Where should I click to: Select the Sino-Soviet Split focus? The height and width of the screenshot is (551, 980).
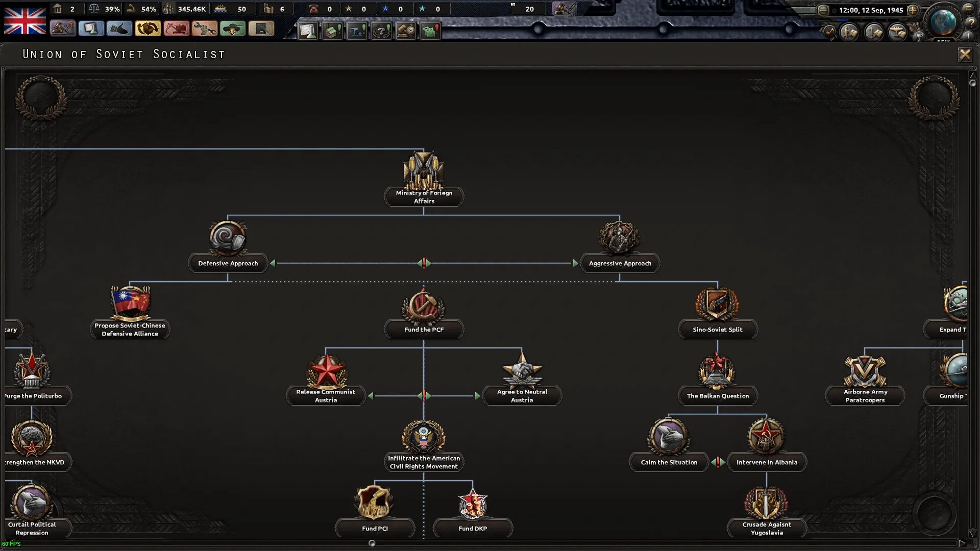(718, 313)
